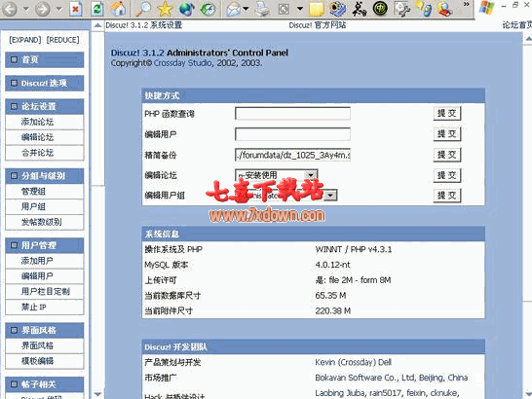532x399 pixels.
Task: Click the 精简备份 file path field
Action: pos(292,155)
